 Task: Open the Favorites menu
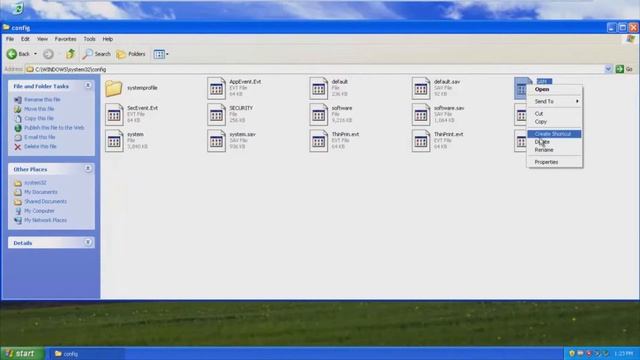tap(65, 39)
